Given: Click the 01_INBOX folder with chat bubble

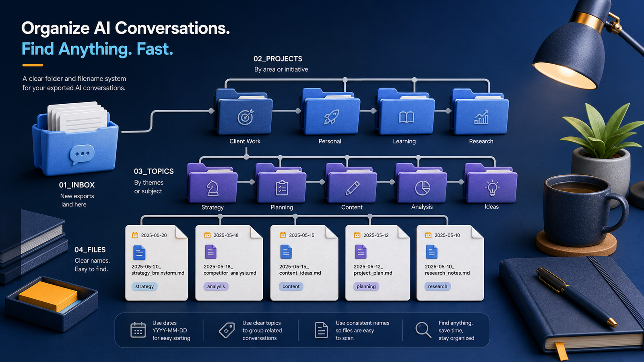Looking at the screenshot, I should point(76,139).
